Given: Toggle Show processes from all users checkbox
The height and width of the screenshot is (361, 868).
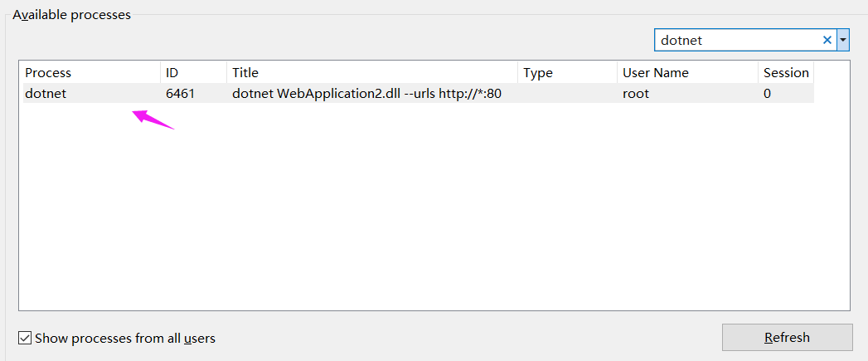Looking at the screenshot, I should point(25,338).
